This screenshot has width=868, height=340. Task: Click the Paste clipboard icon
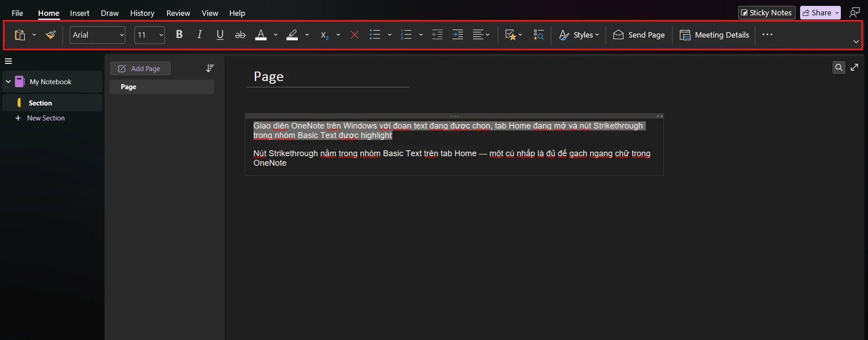tap(19, 35)
